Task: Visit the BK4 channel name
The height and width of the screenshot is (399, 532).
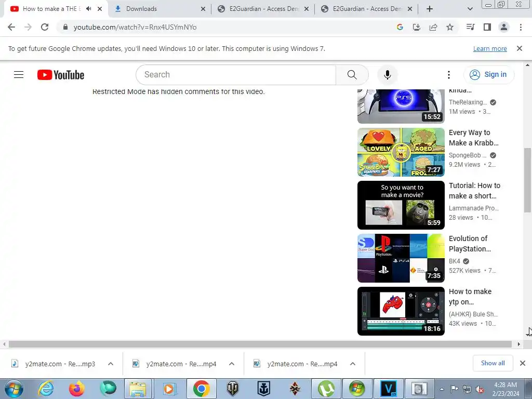Action: pos(454,261)
